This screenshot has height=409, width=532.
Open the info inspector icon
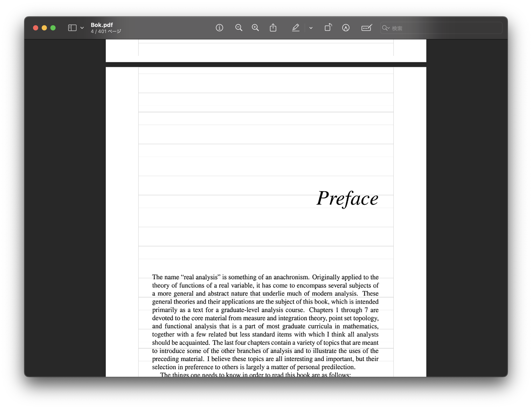(x=219, y=28)
